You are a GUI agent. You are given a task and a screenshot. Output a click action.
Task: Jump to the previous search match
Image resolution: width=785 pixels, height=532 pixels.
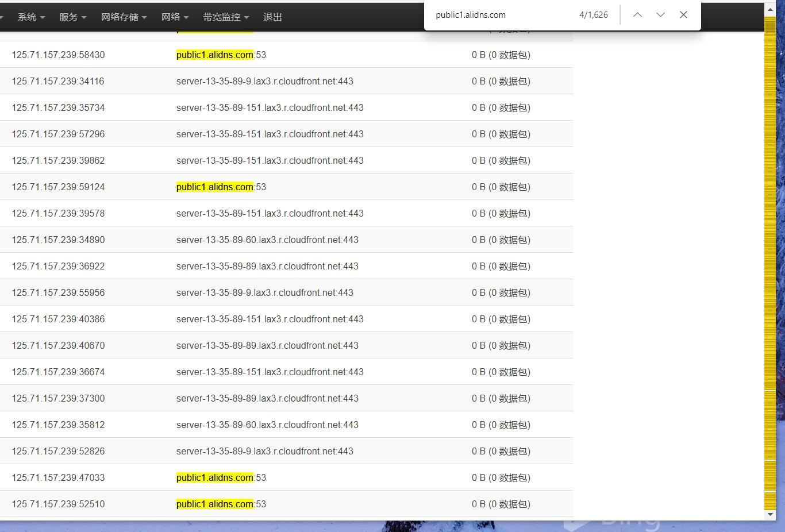(637, 15)
